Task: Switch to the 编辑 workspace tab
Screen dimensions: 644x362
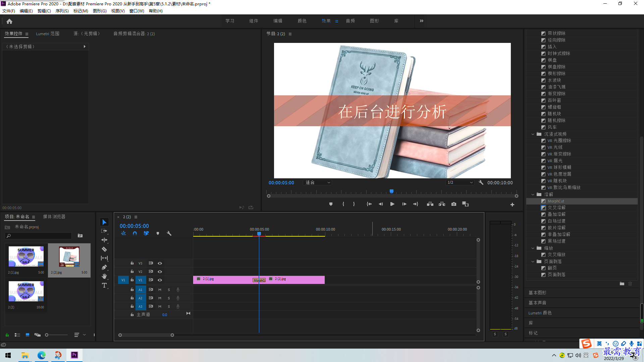Action: coord(278,21)
